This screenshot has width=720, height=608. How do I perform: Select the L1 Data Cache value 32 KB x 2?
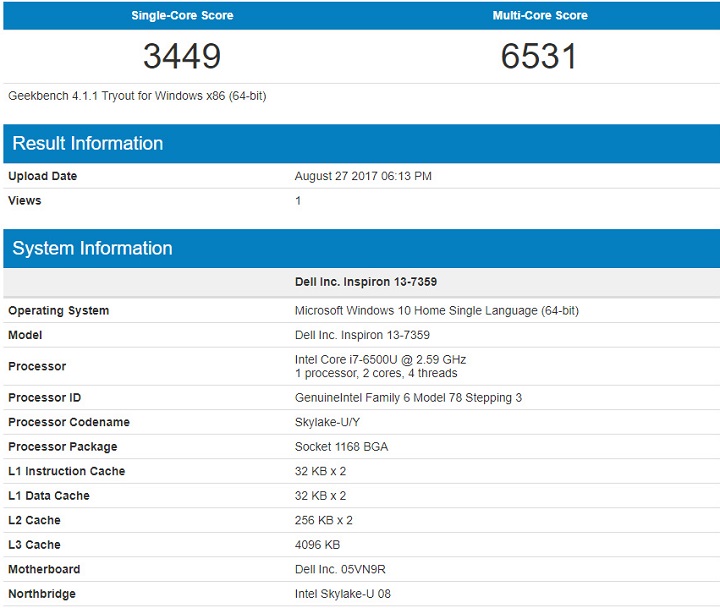tap(321, 496)
